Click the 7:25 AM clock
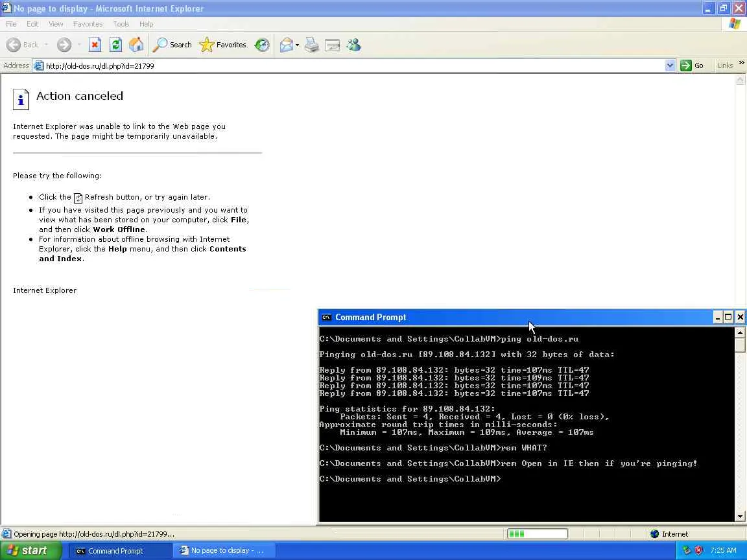 [723, 550]
